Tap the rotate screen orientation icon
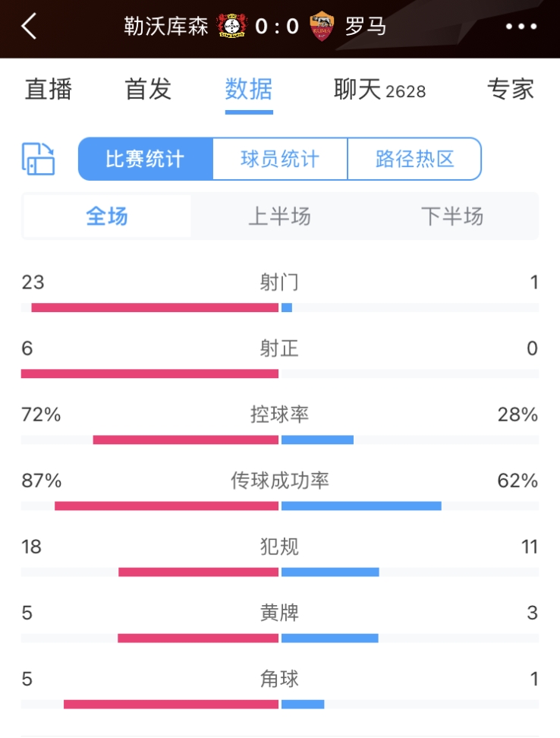The image size is (560, 738). point(39,159)
